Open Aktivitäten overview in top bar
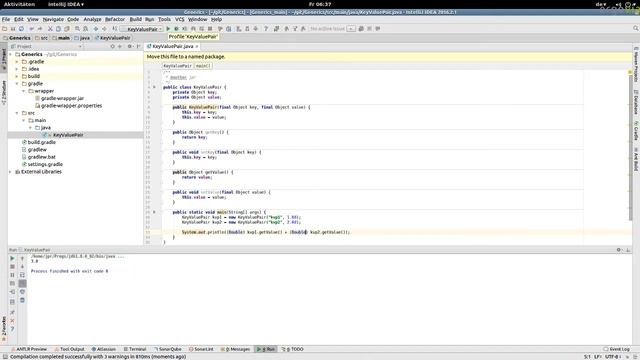The height and width of the screenshot is (360, 640). click(x=19, y=4)
